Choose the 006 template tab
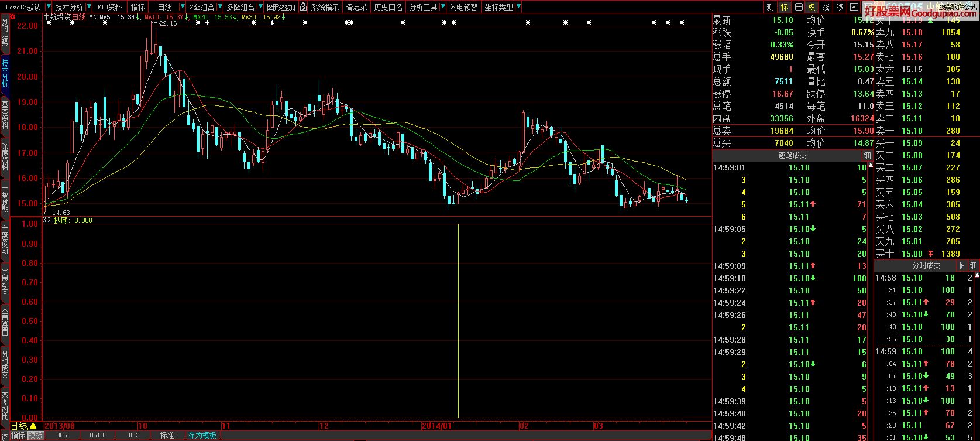Screen dimensions: 980x441 (61, 436)
